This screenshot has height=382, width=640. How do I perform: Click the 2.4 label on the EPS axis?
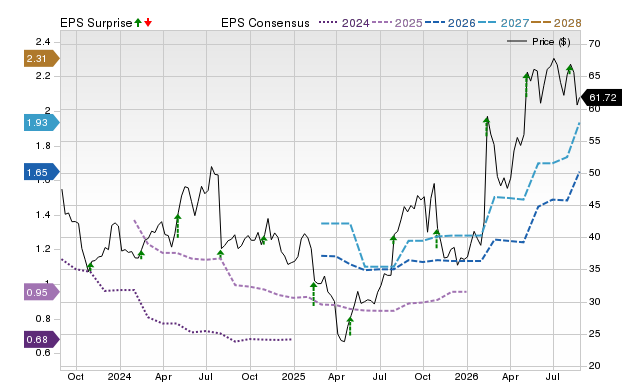[x=43, y=42]
